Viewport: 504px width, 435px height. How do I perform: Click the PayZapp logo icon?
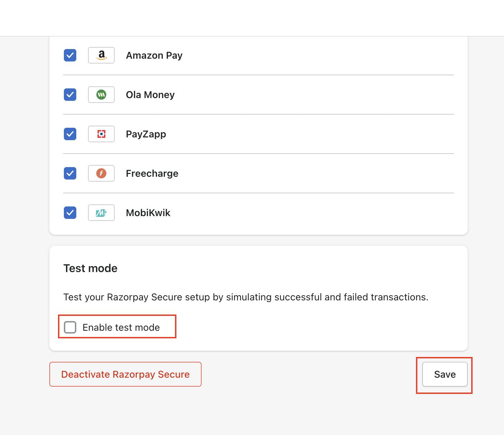click(x=101, y=134)
